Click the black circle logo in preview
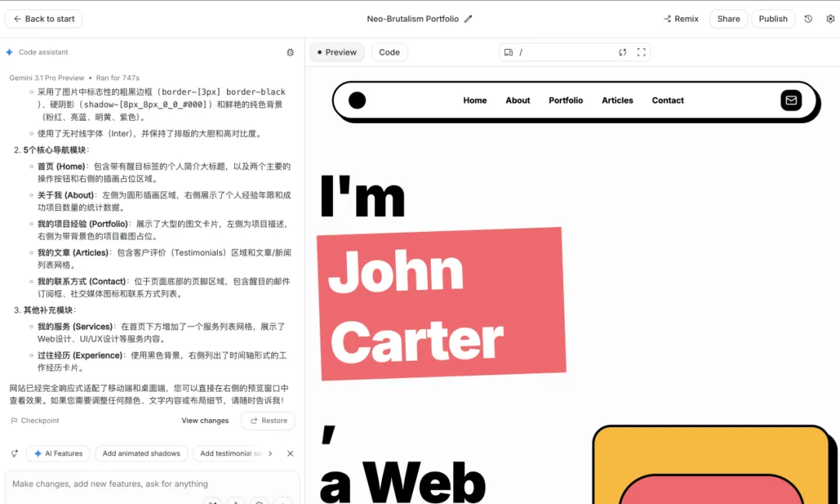The width and height of the screenshot is (840, 504). tap(357, 100)
